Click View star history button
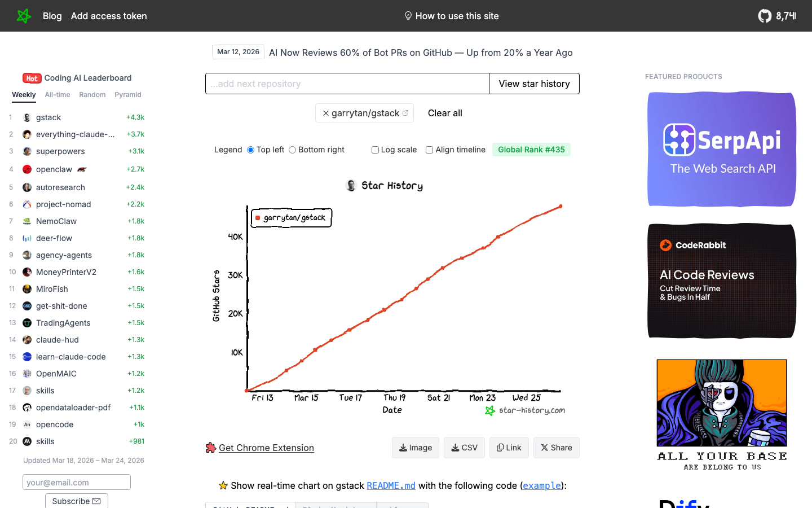This screenshot has height=508, width=812. point(534,84)
